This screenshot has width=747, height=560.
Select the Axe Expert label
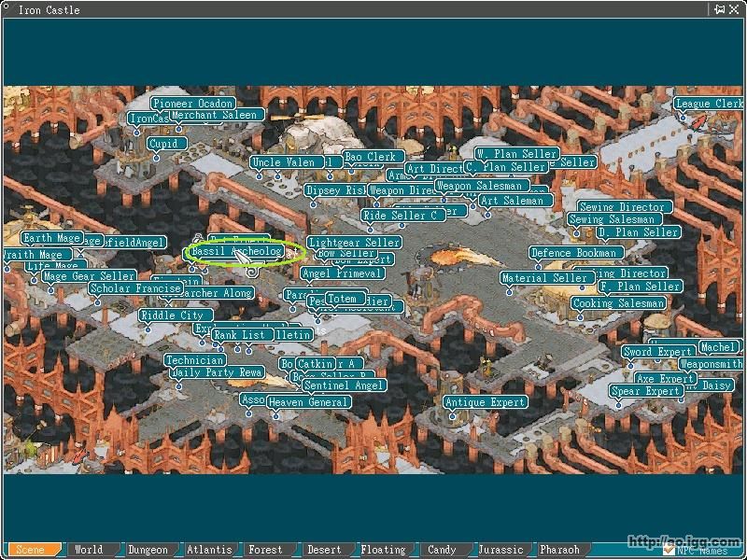pos(666,379)
